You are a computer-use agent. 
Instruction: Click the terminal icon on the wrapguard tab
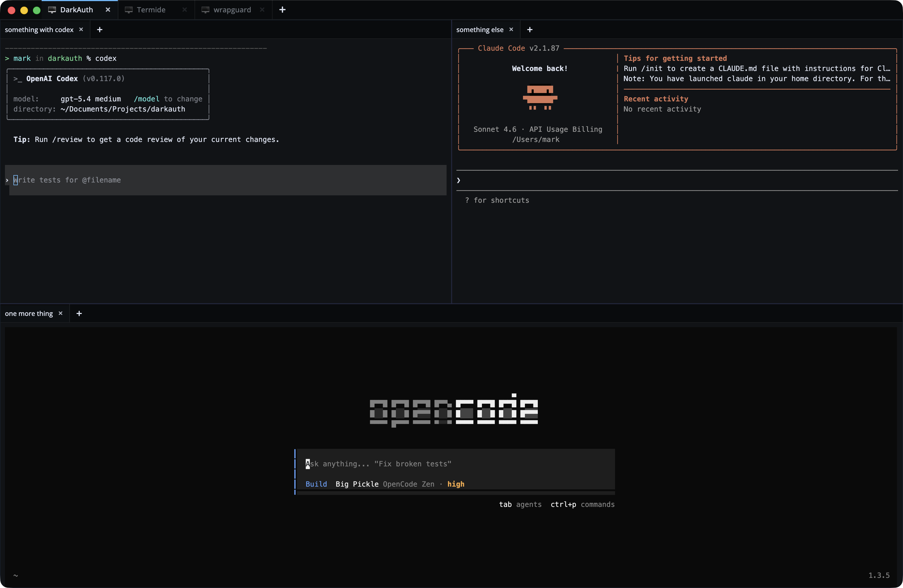click(206, 10)
